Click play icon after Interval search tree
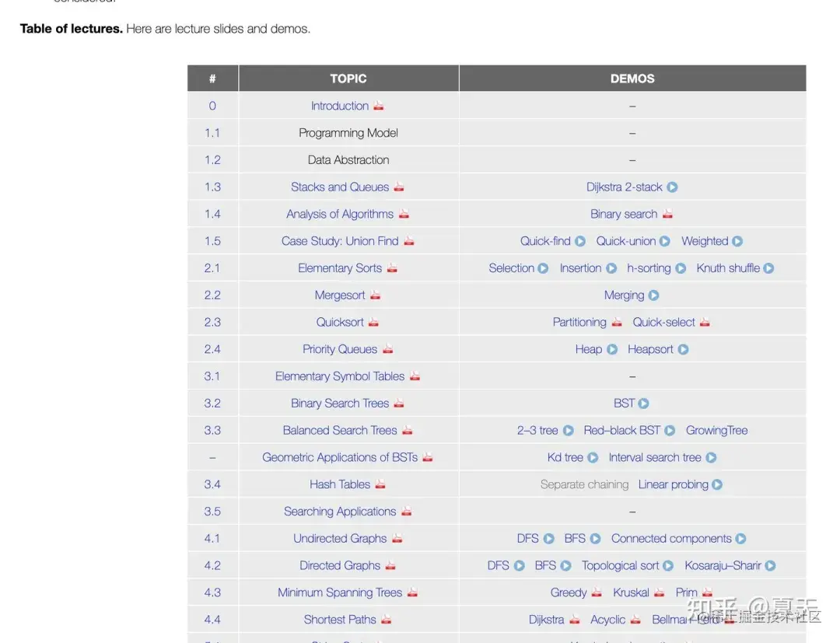Image resolution: width=840 pixels, height=643 pixels. [x=711, y=457]
